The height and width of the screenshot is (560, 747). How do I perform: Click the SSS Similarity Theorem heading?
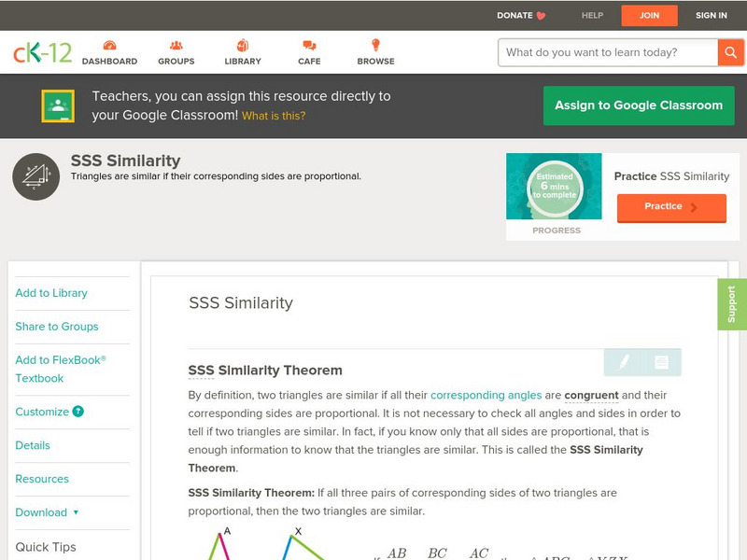[x=265, y=371]
